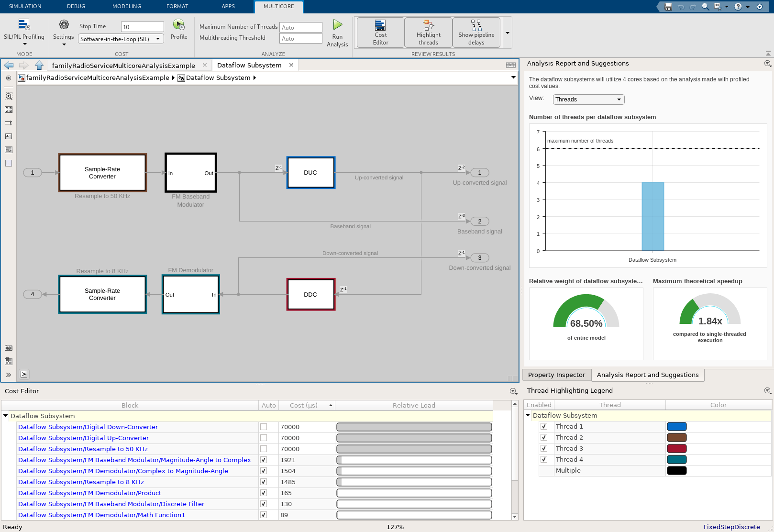The height and width of the screenshot is (532, 774).
Task: Expand Review Results gallery arrow
Action: (x=508, y=33)
